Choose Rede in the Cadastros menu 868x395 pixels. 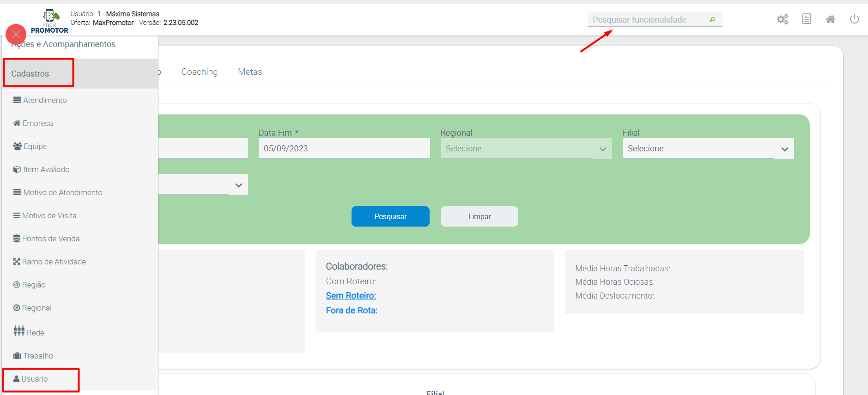36,333
